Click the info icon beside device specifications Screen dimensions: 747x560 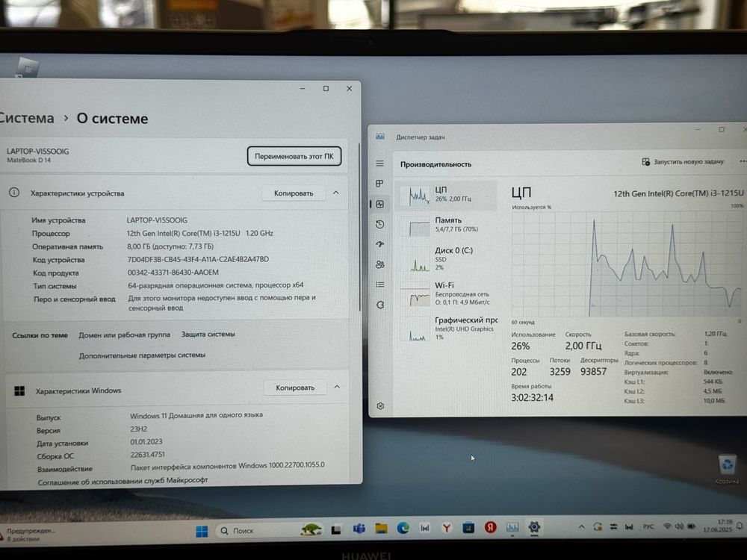point(14,193)
